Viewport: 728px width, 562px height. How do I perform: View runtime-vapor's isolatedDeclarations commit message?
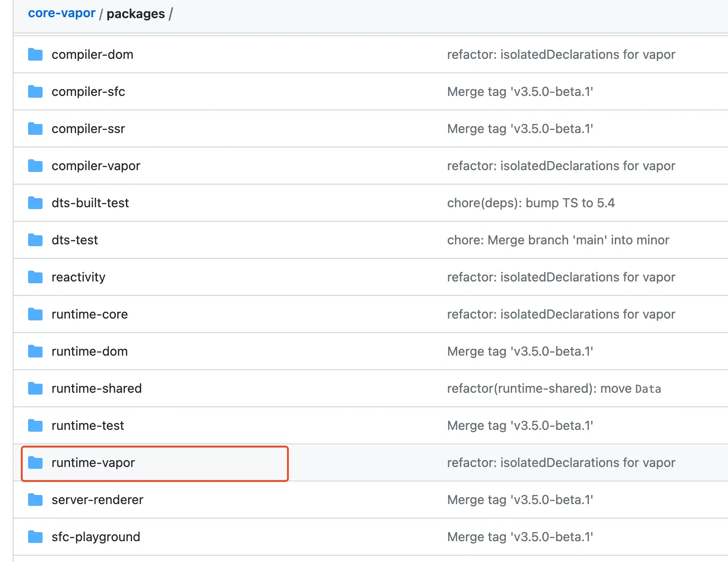coord(561,463)
